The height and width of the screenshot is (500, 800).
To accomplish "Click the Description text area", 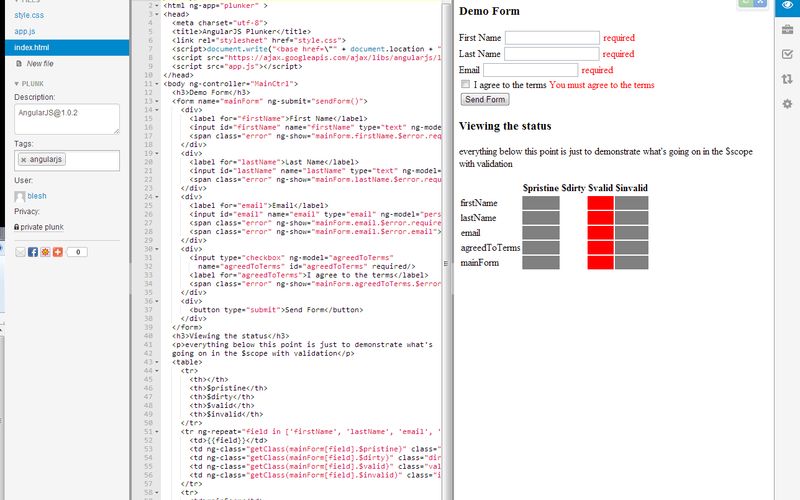I will (x=67, y=119).
